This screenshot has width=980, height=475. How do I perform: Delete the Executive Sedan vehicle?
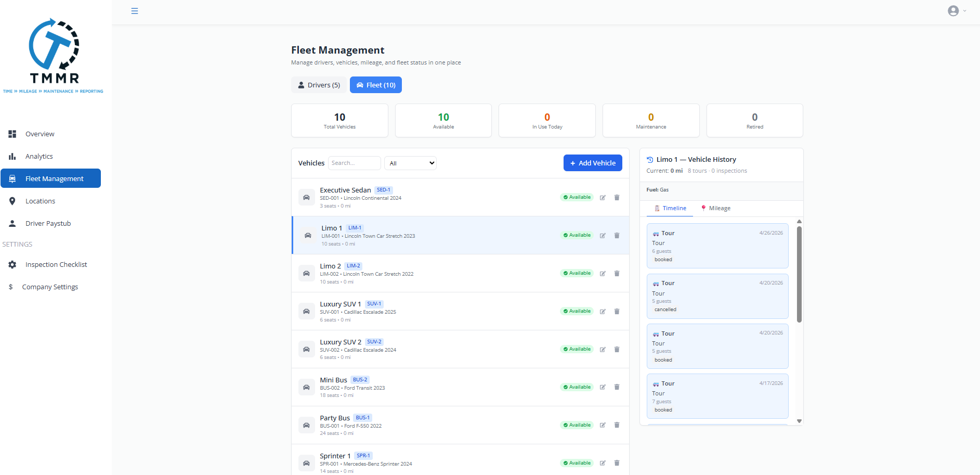(617, 198)
